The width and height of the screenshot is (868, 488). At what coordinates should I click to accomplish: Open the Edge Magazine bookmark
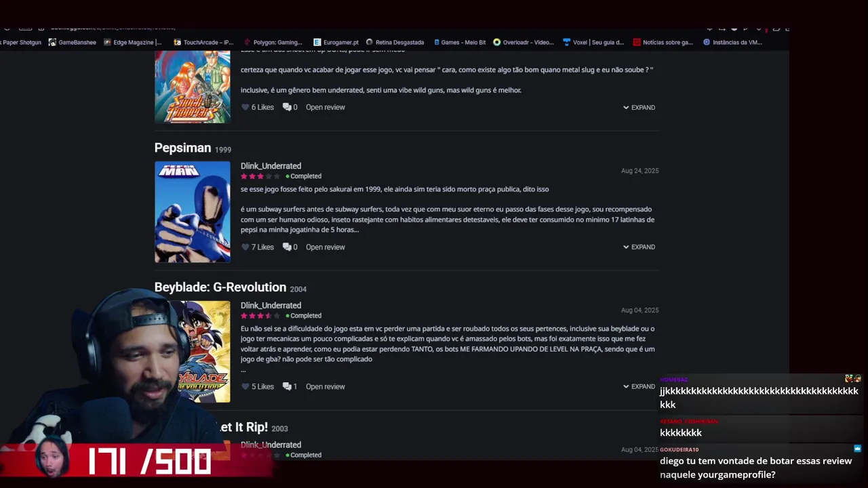point(133,42)
